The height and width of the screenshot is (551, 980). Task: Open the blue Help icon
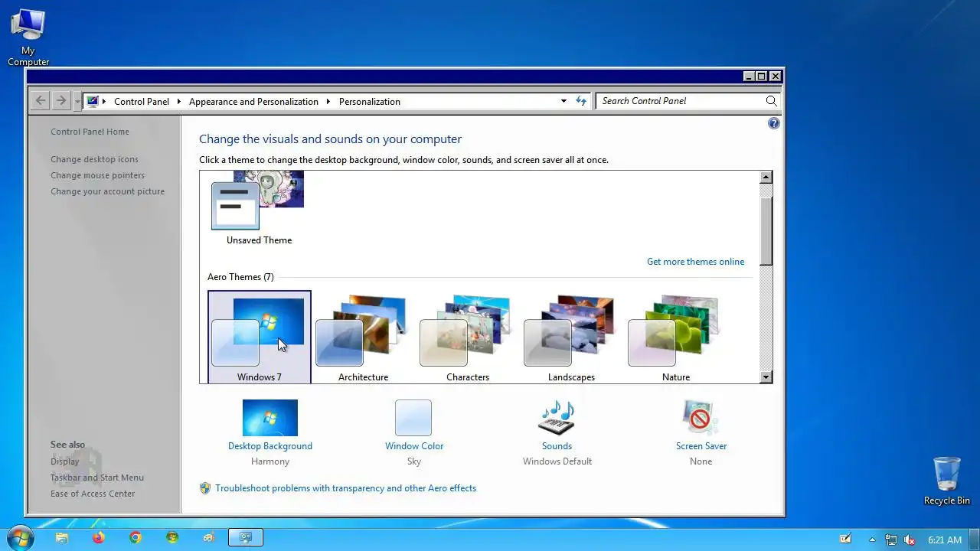[x=773, y=123]
